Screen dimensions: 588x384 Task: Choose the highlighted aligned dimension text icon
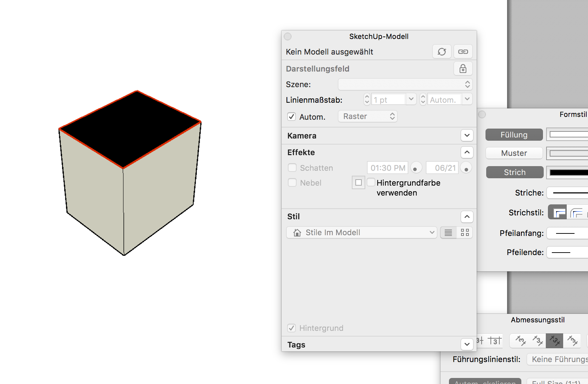[554, 341]
